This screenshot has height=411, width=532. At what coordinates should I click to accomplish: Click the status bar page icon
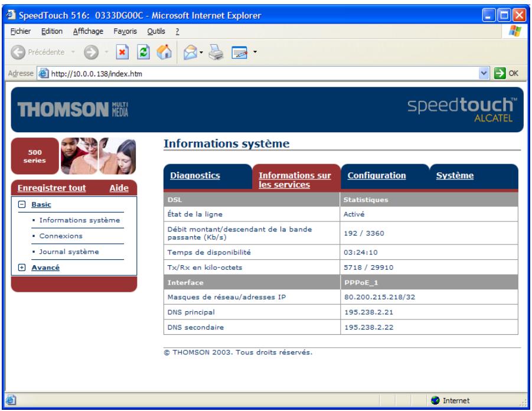11,400
